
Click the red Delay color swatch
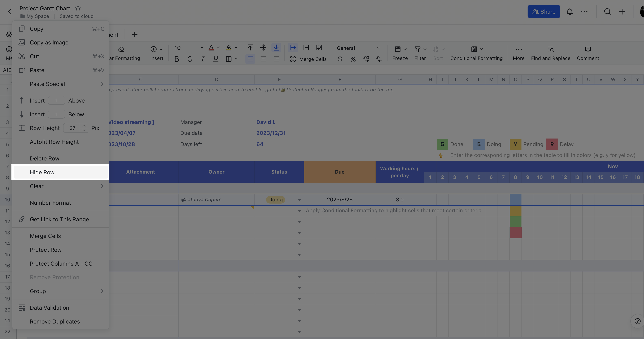pos(552,144)
